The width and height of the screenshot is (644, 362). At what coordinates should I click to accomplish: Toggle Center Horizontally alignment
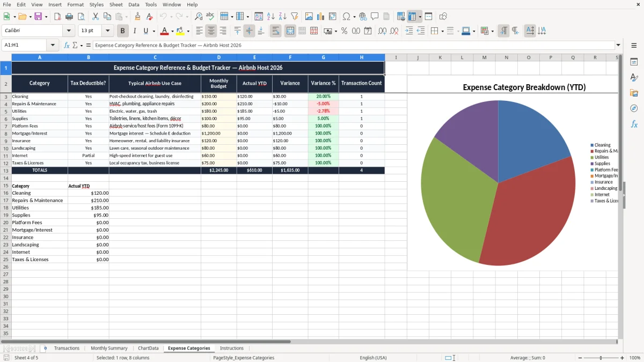(x=211, y=31)
